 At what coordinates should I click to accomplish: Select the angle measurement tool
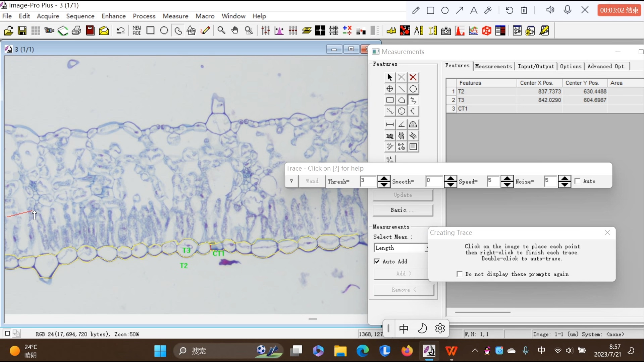coord(401,124)
